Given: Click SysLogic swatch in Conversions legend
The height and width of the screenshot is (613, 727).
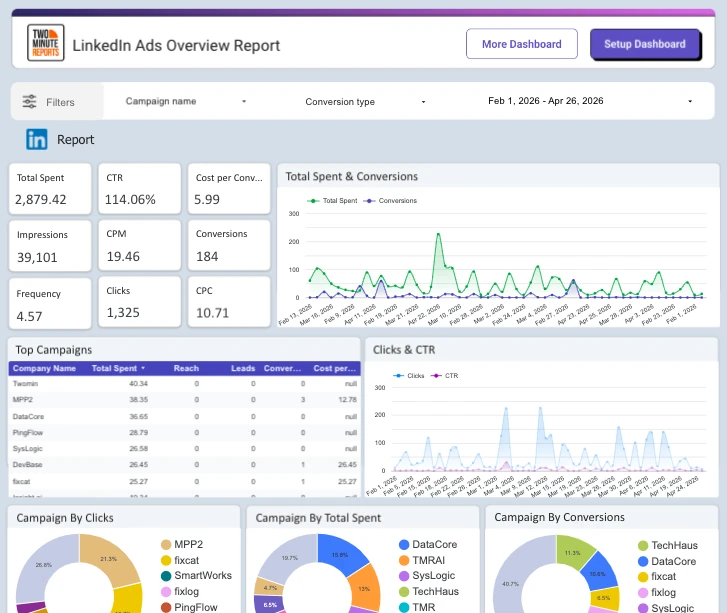Looking at the screenshot, I should tap(643, 608).
